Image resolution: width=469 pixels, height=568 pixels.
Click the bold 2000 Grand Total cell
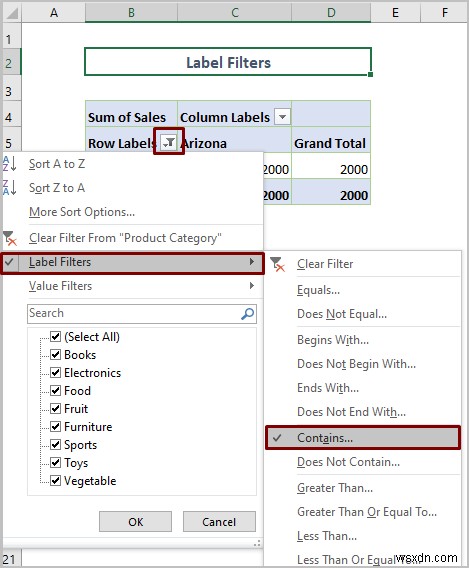(331, 192)
